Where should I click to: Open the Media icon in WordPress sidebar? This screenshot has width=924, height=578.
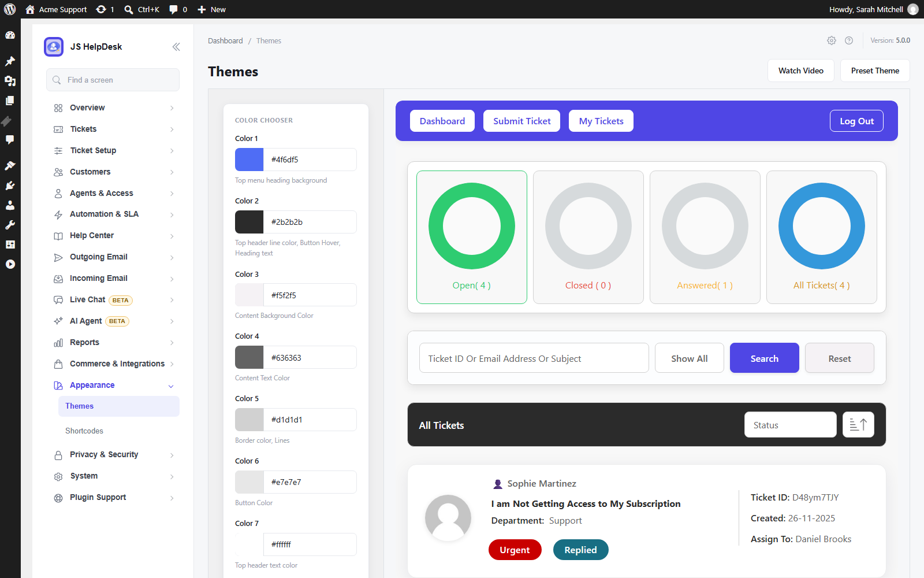pos(10,81)
